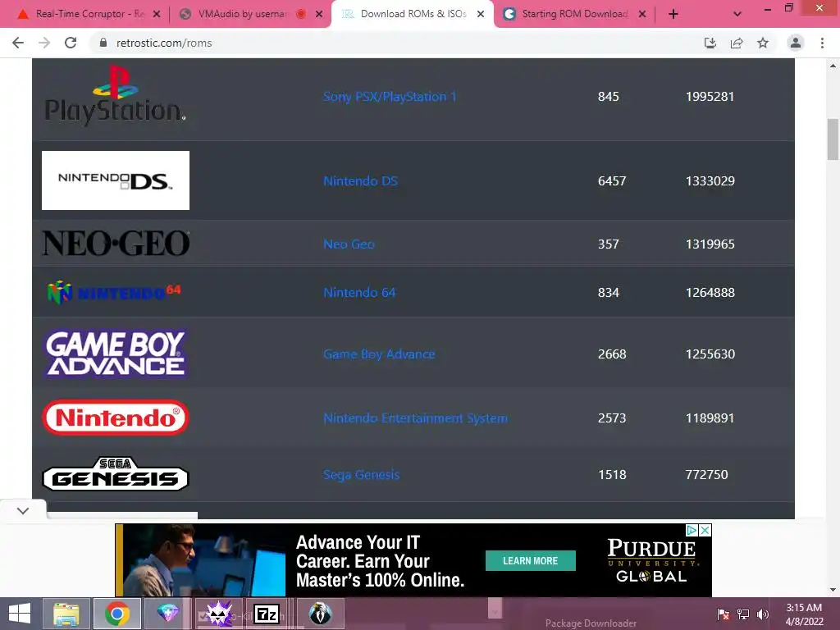This screenshot has height=630, width=840.
Task: Open File Explorer from the taskbar
Action: pyautogui.click(x=66, y=614)
